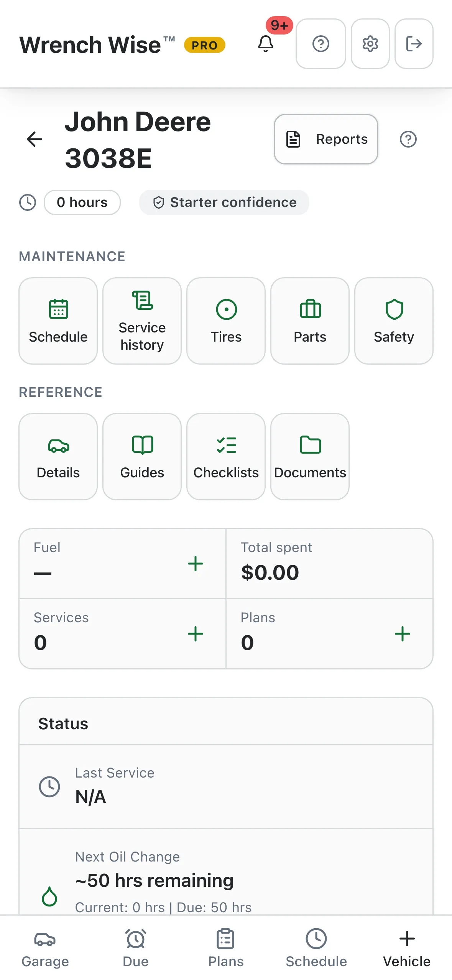Image resolution: width=452 pixels, height=980 pixels.
Task: Open the Tires tile
Action: tap(226, 321)
